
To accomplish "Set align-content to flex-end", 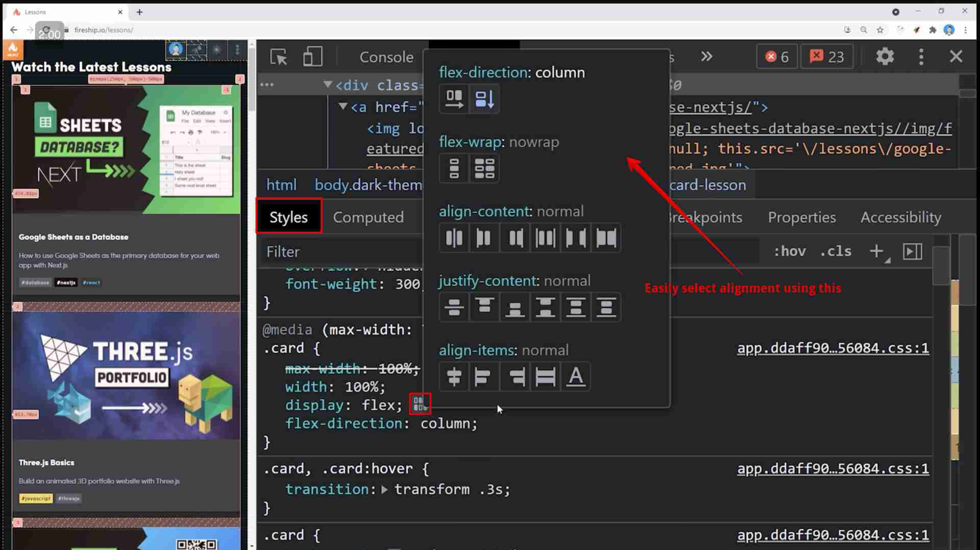I will point(514,238).
